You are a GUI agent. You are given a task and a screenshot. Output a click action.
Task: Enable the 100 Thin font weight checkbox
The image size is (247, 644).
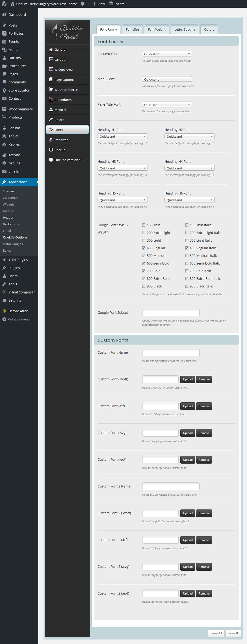(144, 225)
